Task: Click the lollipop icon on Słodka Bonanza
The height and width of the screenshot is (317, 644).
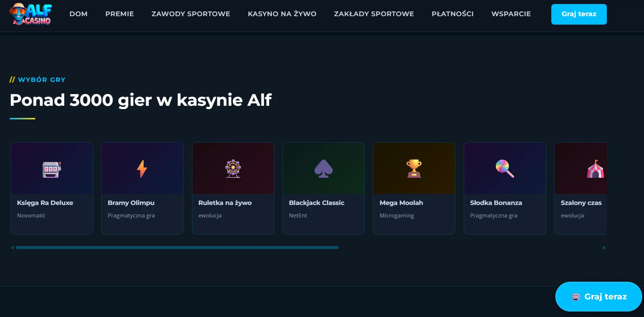Action: (x=505, y=169)
